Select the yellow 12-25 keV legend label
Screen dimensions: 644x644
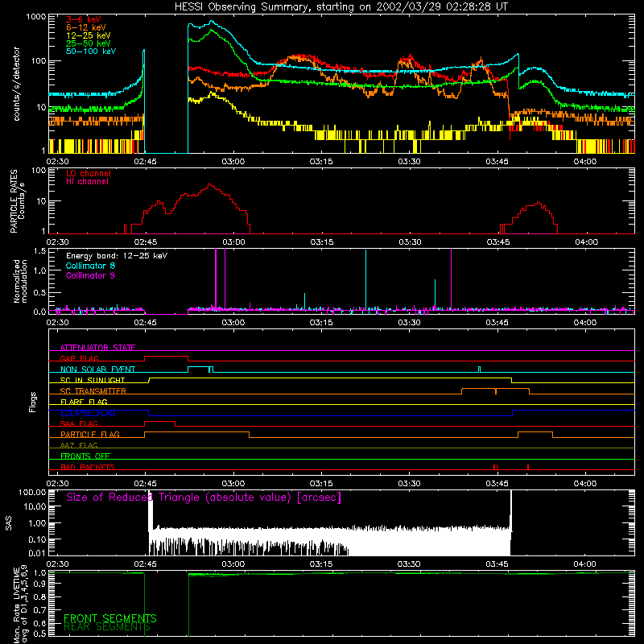(x=89, y=35)
